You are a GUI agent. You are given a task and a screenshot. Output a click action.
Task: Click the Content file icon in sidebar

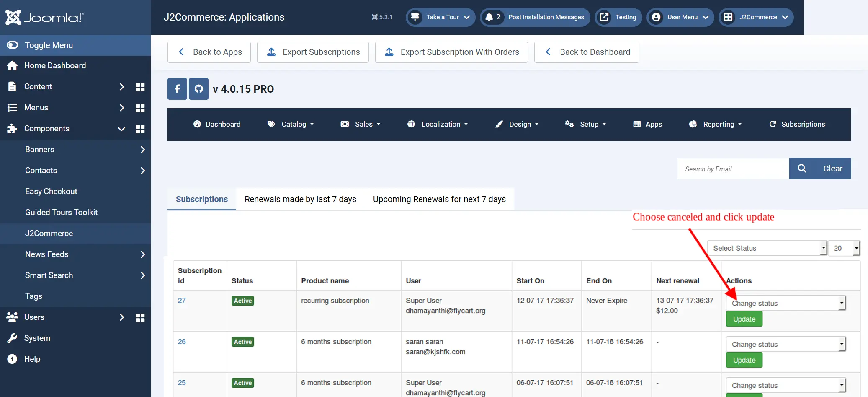tap(12, 87)
